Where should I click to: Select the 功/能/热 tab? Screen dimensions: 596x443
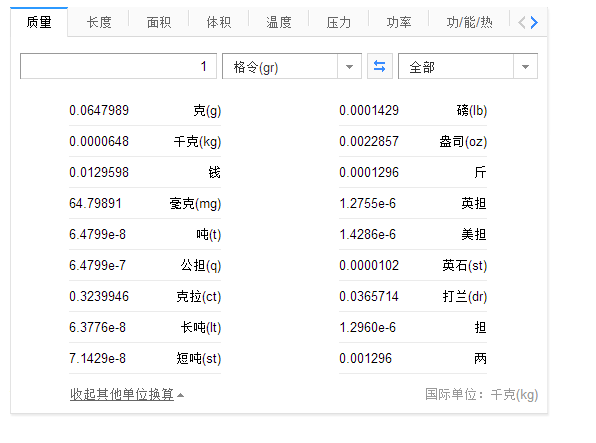coord(469,22)
